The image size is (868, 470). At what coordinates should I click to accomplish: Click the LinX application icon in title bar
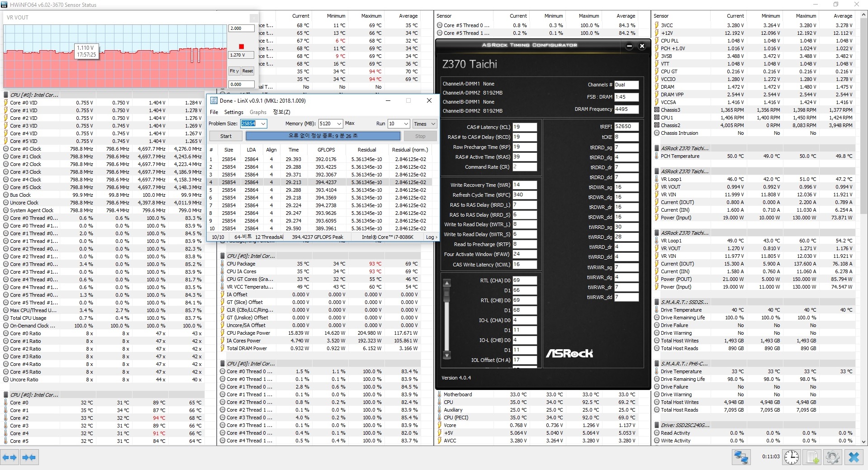(x=214, y=100)
